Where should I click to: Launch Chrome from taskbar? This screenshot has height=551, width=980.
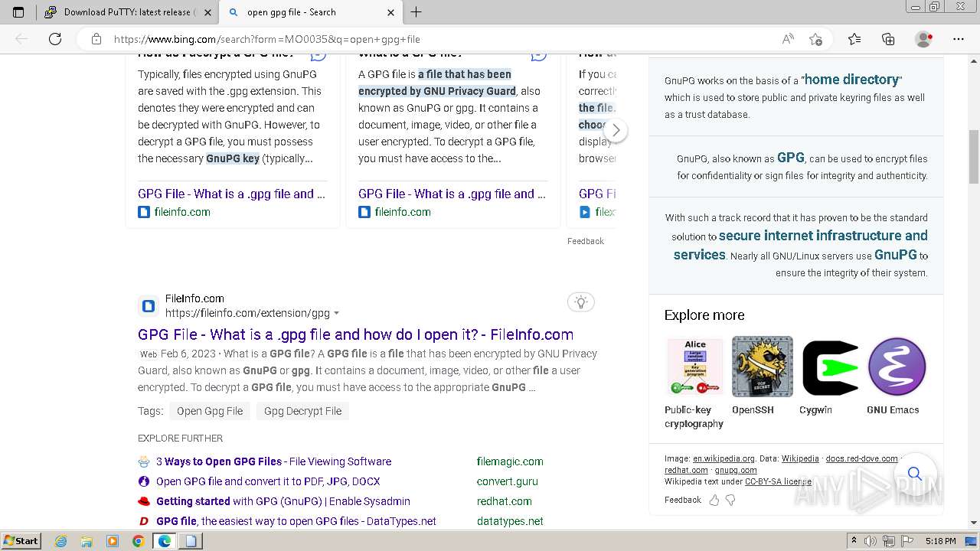click(138, 541)
